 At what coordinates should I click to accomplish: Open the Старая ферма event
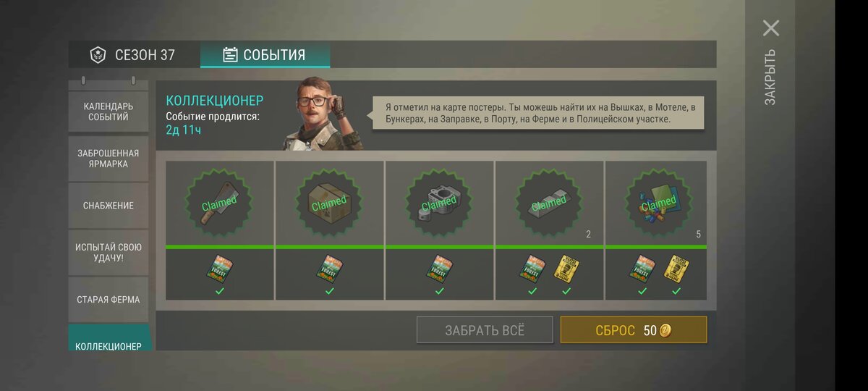click(109, 299)
